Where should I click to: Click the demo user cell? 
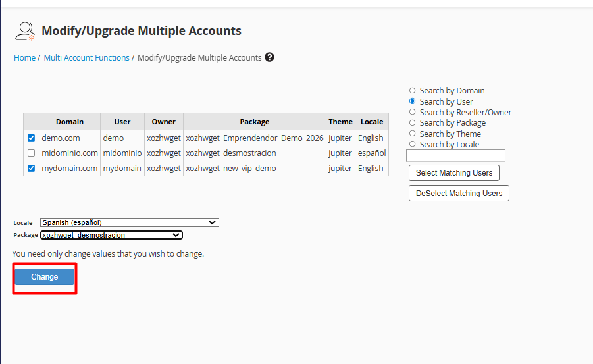pyautogui.click(x=122, y=138)
